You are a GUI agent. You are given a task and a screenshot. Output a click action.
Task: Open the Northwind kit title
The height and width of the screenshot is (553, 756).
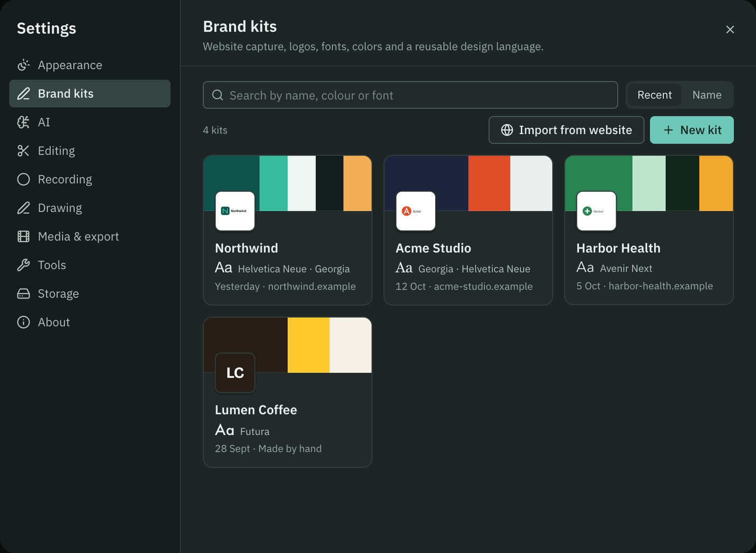pyautogui.click(x=247, y=248)
